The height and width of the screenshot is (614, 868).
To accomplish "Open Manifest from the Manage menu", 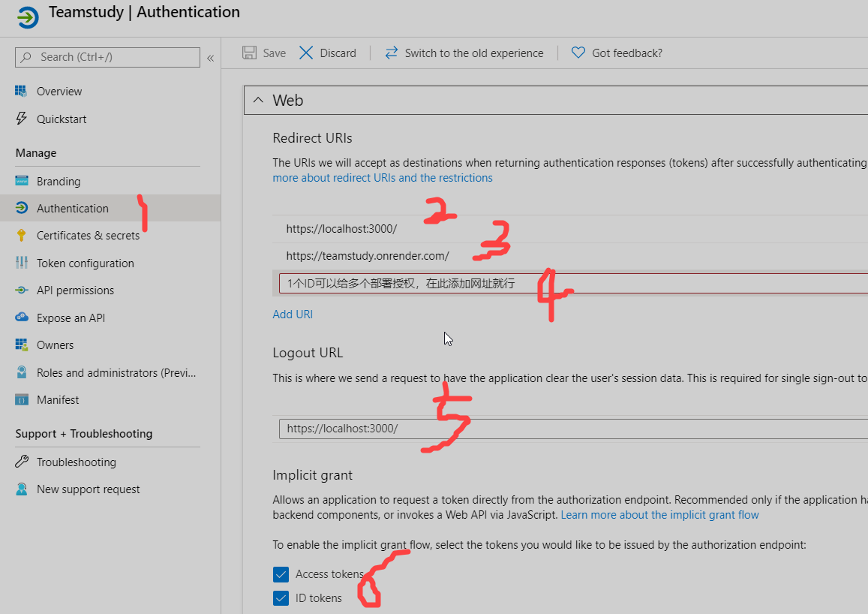I will [58, 400].
